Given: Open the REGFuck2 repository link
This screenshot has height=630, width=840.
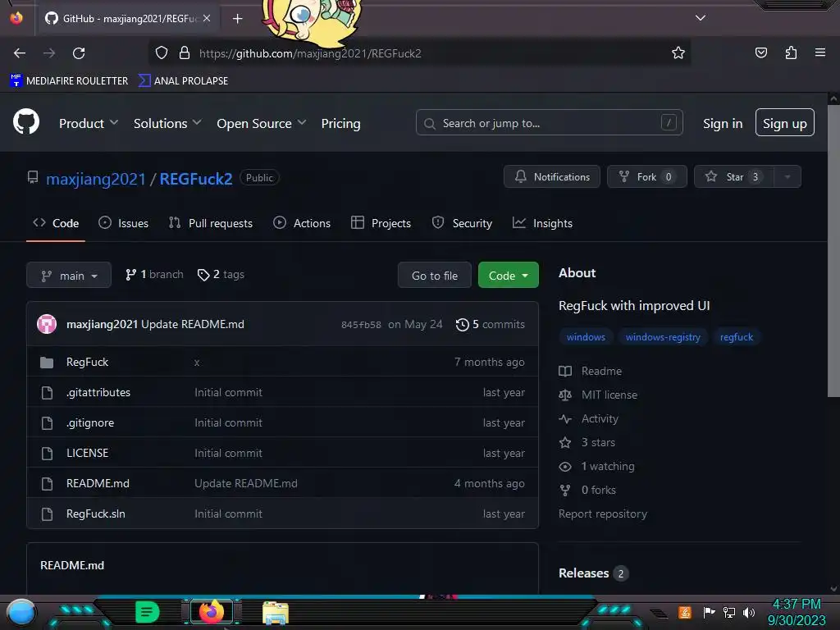Looking at the screenshot, I should (x=196, y=178).
